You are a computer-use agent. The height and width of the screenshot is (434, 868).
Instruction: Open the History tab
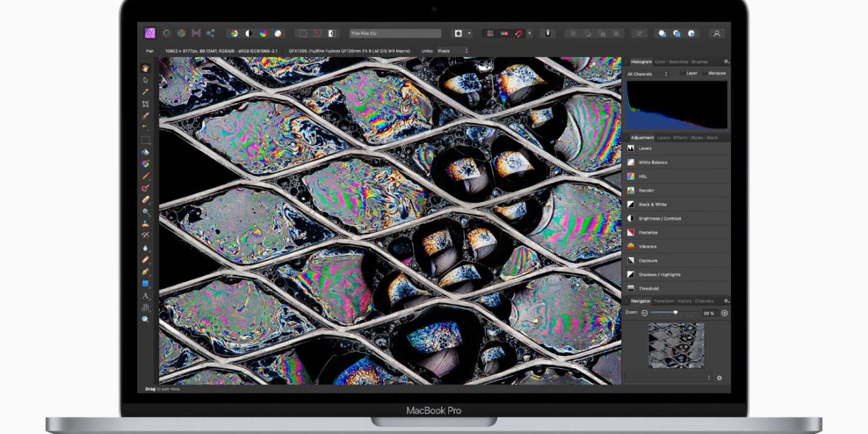[x=684, y=301]
